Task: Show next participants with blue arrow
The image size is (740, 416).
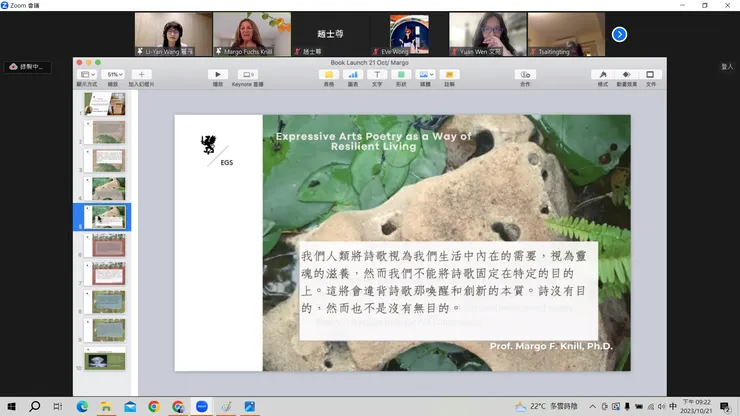Action: pyautogui.click(x=619, y=34)
